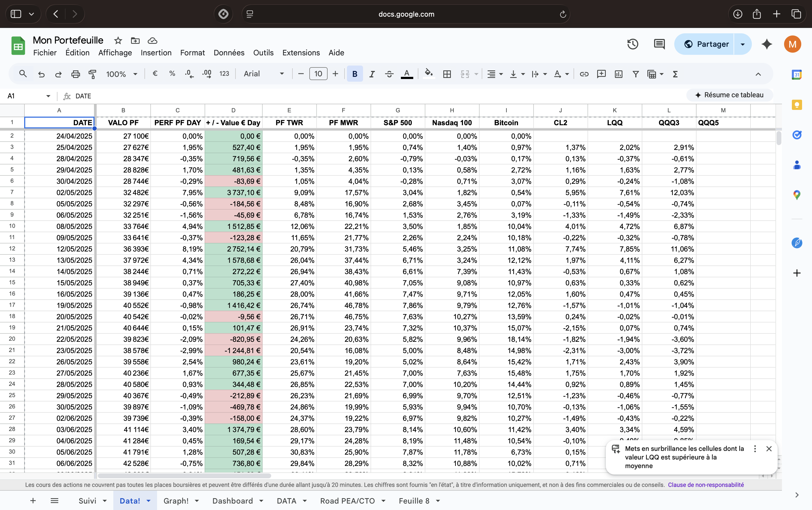The height and width of the screenshot is (510, 812).
Task: Toggle bold formatting
Action: 355,74
